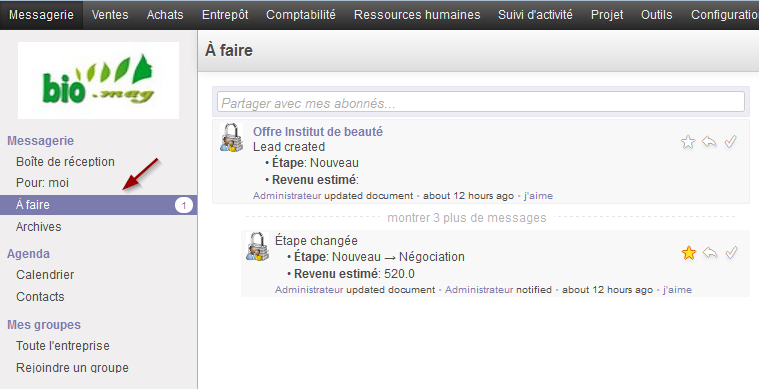Click Administrateur author of Lead created message
The image size is (759, 389).
point(287,196)
